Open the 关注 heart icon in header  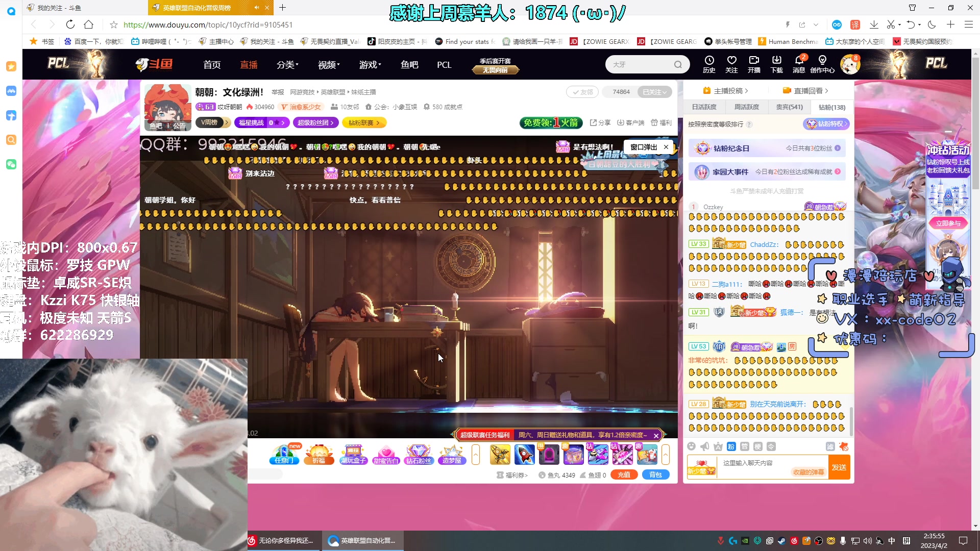[x=731, y=64]
